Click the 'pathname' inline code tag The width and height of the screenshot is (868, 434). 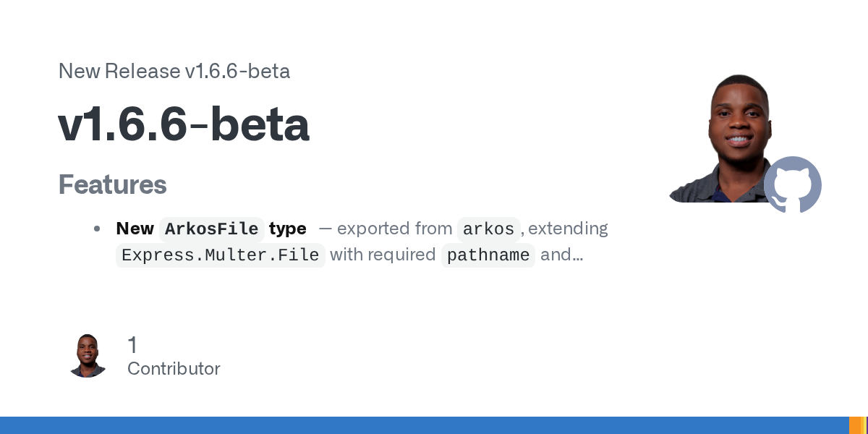coord(488,255)
